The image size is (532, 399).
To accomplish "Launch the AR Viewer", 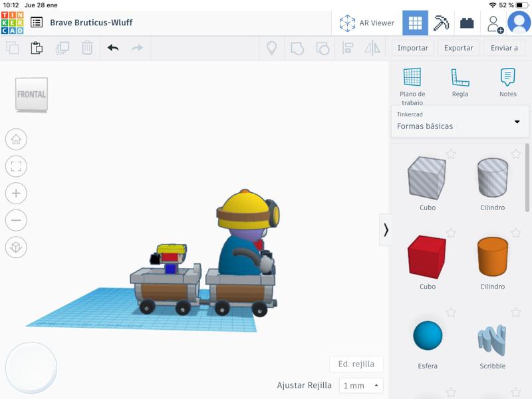I will (x=367, y=23).
